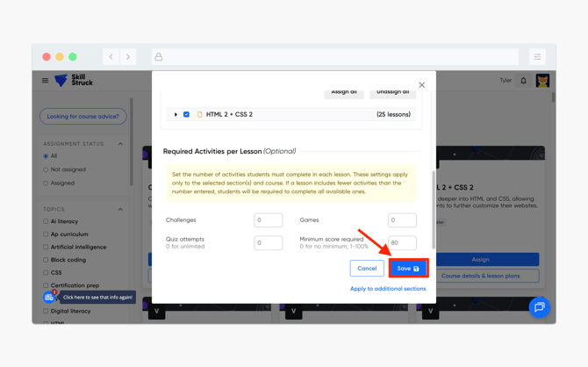Expand the HTML 2 + CSS 2 row
This screenshot has height=367, width=588.
(176, 114)
